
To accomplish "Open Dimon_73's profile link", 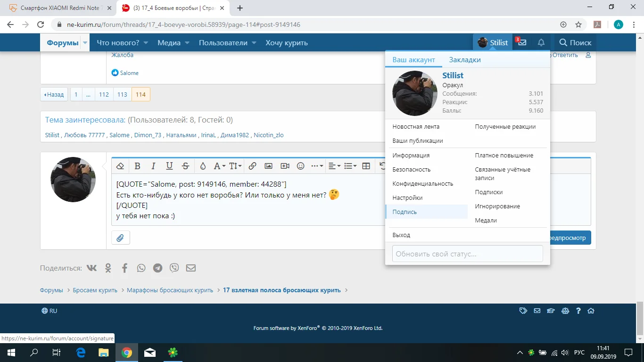I will (148, 135).
